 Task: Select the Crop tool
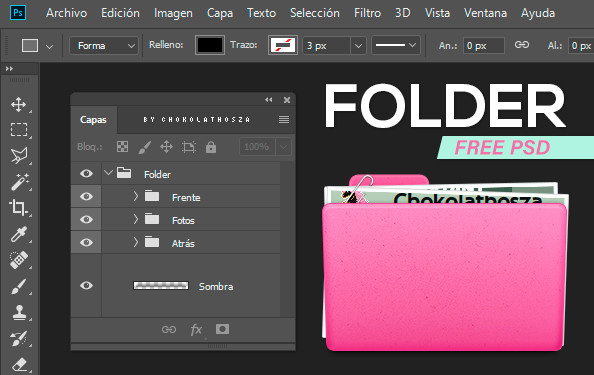18,207
